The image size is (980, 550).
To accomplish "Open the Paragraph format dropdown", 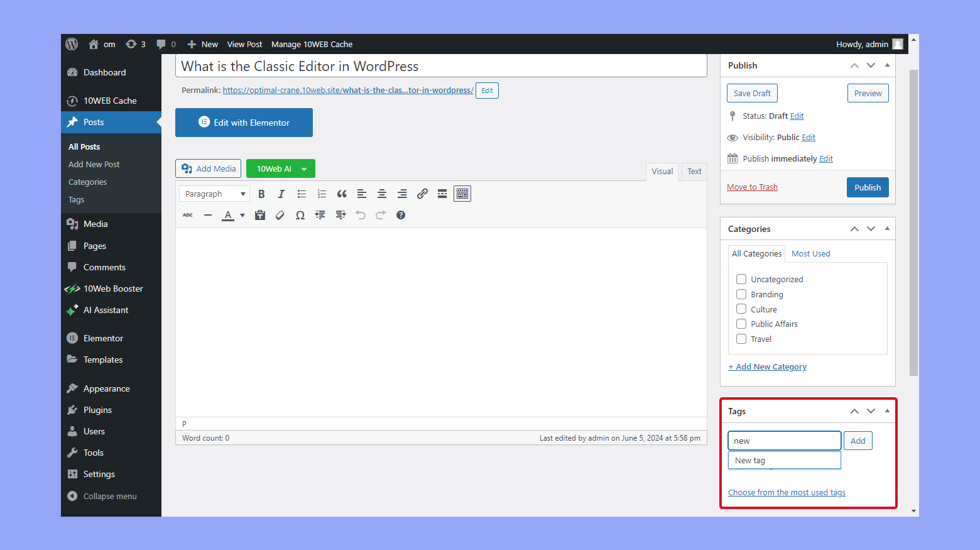I will point(214,194).
